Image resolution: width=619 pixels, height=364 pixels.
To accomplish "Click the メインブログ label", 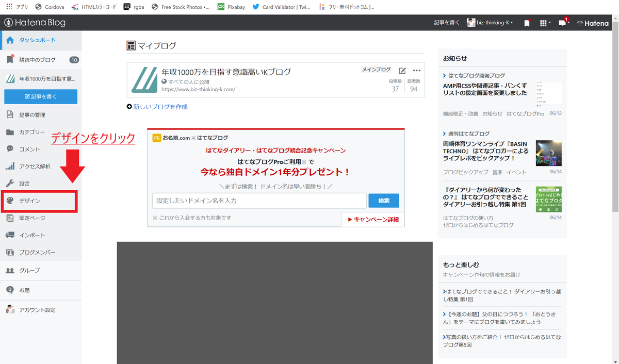I will (376, 70).
